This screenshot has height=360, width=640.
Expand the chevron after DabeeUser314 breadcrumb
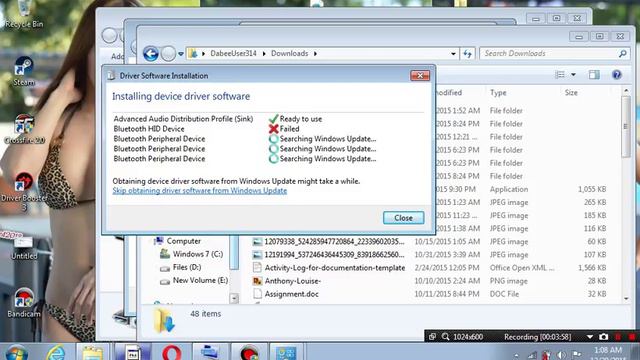click(x=264, y=53)
